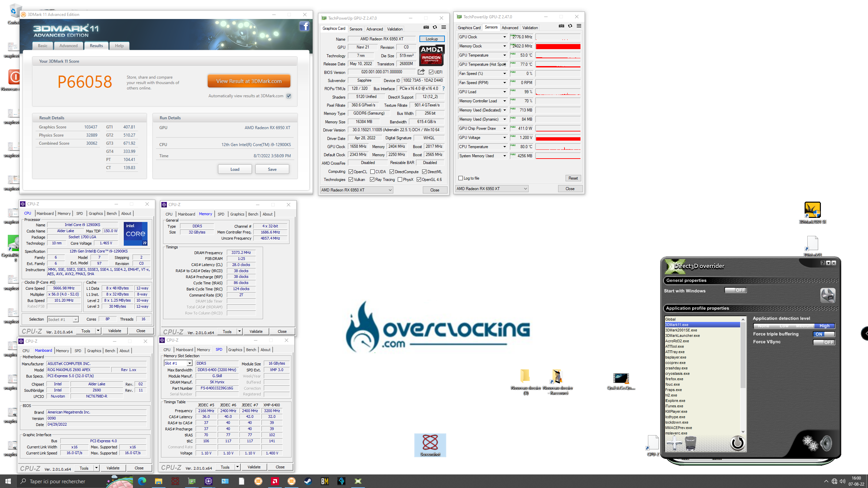Open Help tab in 3DMark 11
868x488 pixels.
click(119, 46)
